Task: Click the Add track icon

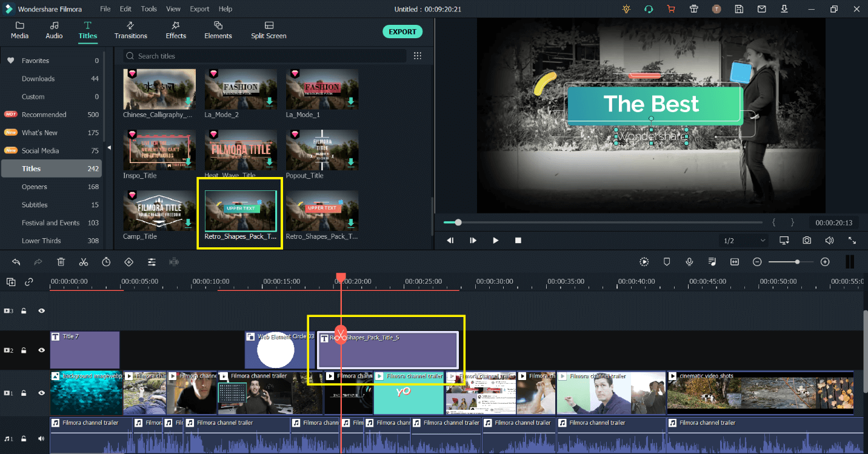Action: (x=11, y=282)
